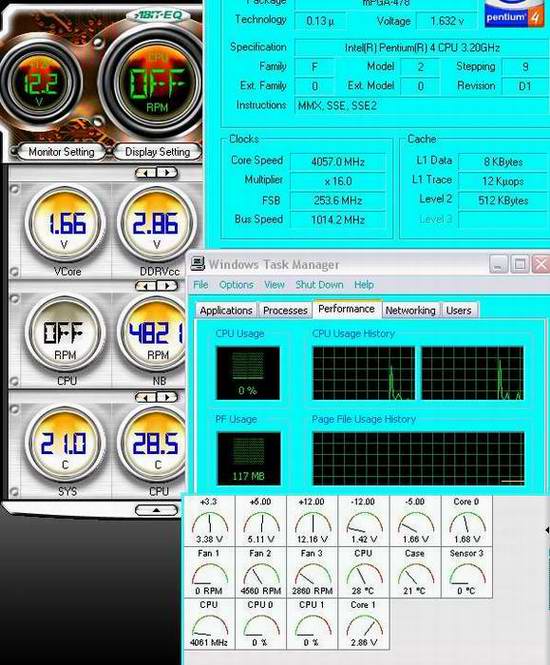Click right arrow above temperature gauges
The image size is (550, 665).
point(167,397)
